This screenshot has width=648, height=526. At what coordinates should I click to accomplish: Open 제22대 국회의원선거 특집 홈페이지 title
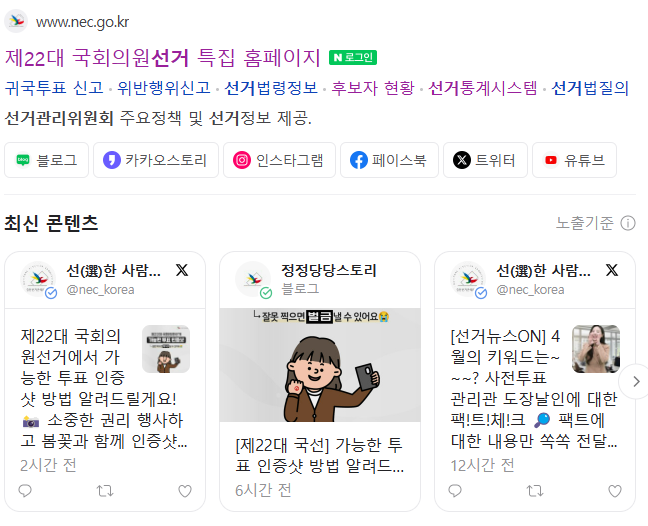pos(162,57)
